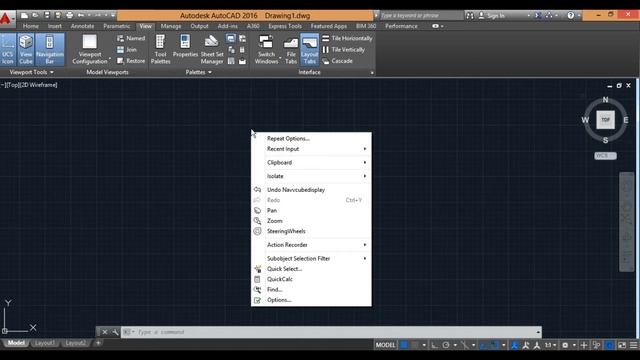Toggle the File Tabs button
The image size is (640, 360).
(291, 49)
